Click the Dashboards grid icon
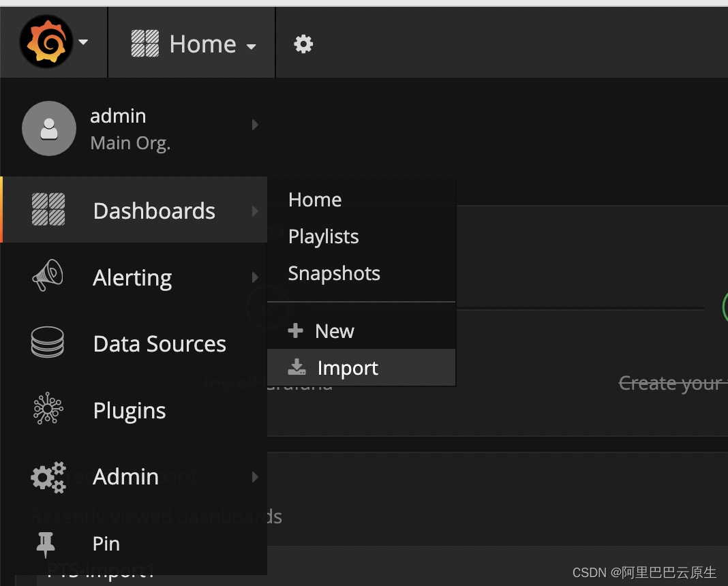The height and width of the screenshot is (586, 728). [x=48, y=210]
